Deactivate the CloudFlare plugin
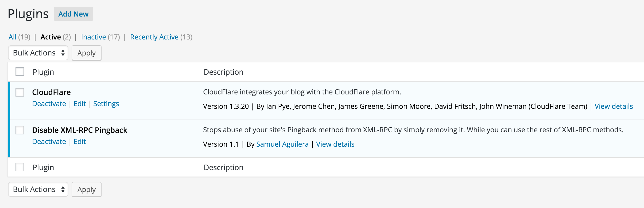The width and height of the screenshot is (644, 208). pos(49,104)
